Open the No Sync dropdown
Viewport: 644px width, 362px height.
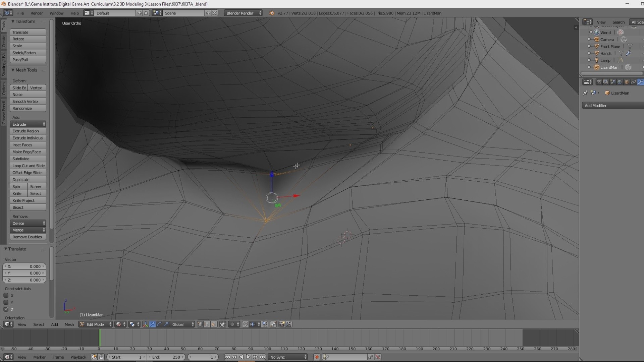pos(288,357)
